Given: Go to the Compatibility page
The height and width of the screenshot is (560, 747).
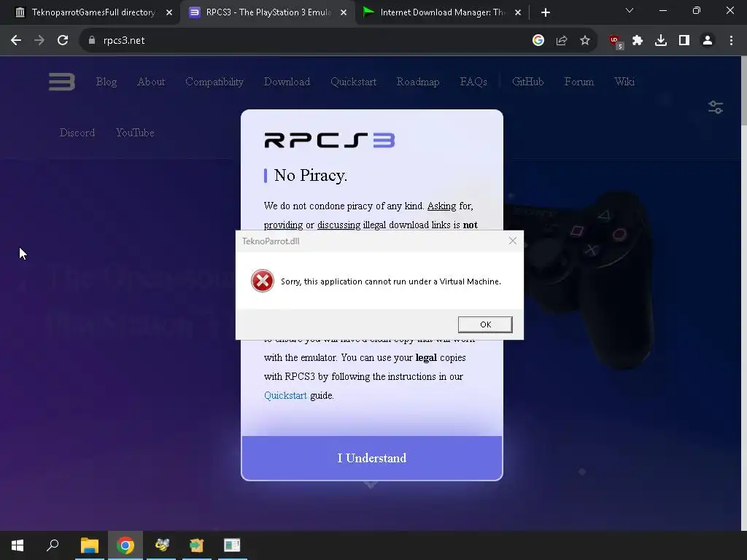Looking at the screenshot, I should (214, 82).
